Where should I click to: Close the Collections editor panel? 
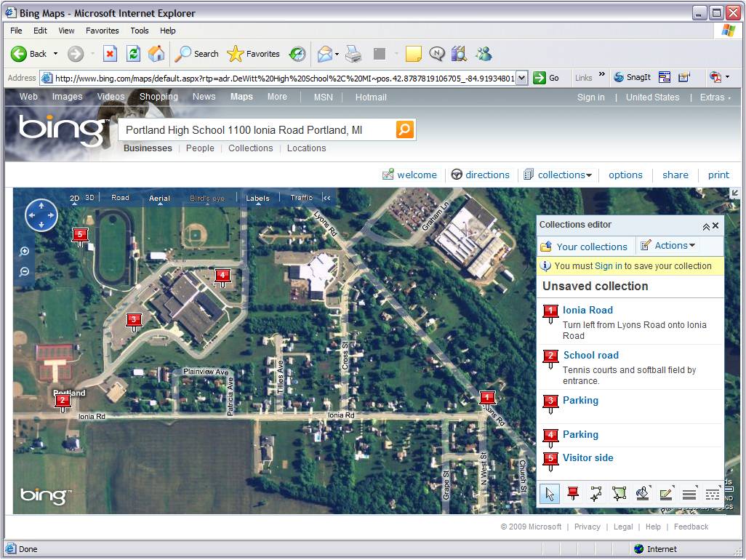point(715,225)
